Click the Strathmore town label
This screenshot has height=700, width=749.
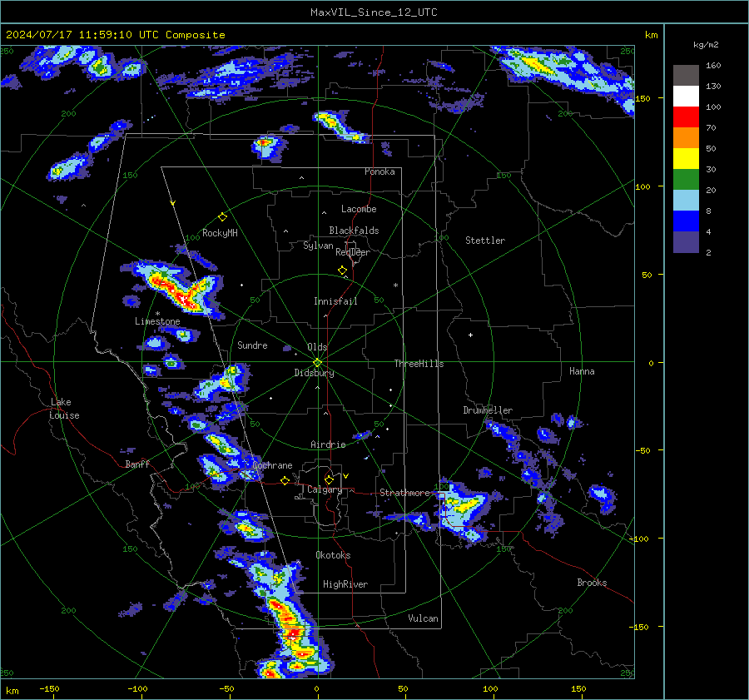click(x=405, y=493)
